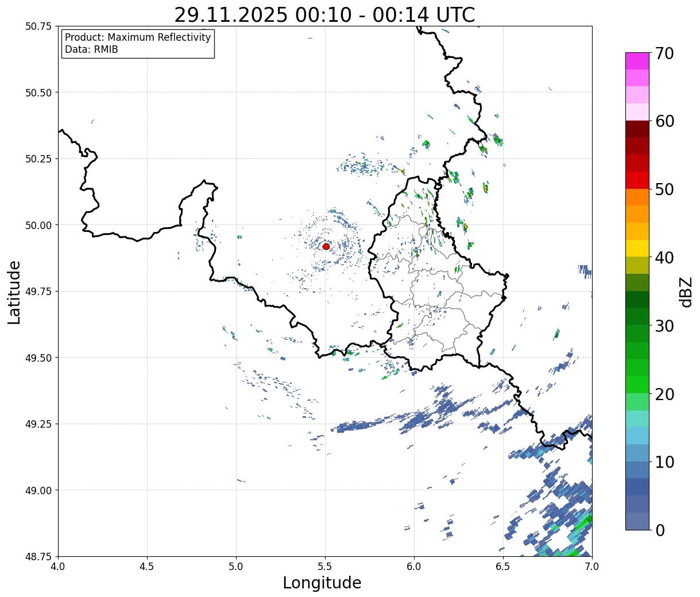
Task: Click the yellow 40 dBZ color band
Action: pyautogui.click(x=637, y=248)
